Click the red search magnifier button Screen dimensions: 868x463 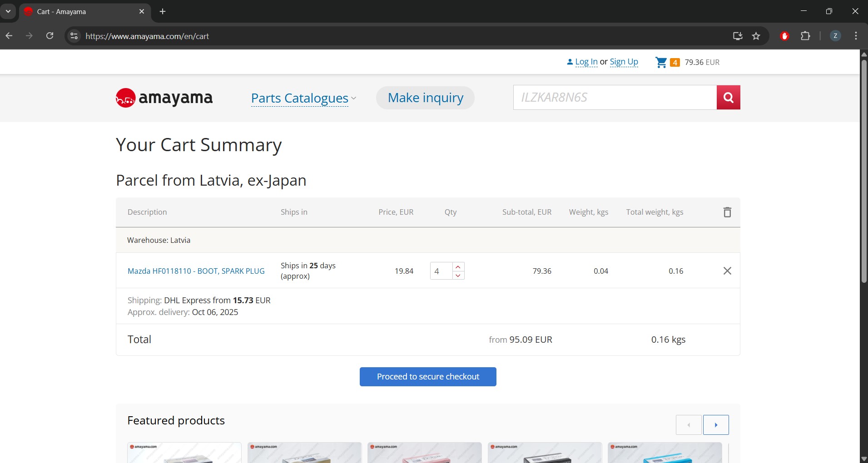coord(728,97)
